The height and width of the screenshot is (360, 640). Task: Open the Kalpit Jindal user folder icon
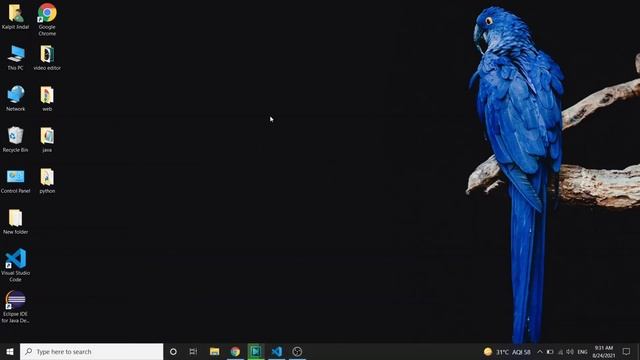(x=16, y=17)
